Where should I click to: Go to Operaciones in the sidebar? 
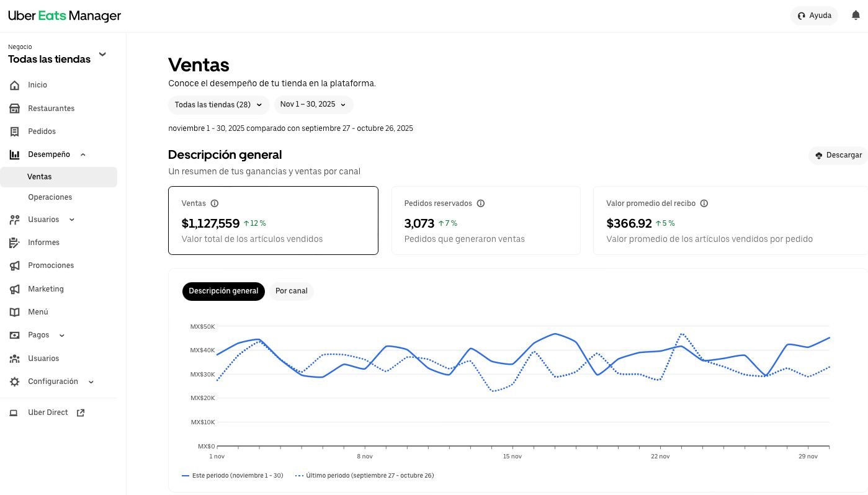[x=50, y=197]
